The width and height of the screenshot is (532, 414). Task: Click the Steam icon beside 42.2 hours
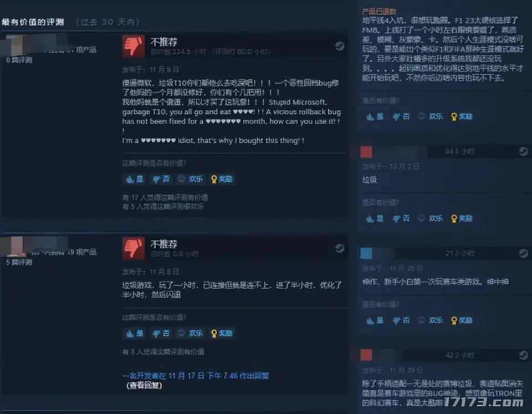(524, 355)
